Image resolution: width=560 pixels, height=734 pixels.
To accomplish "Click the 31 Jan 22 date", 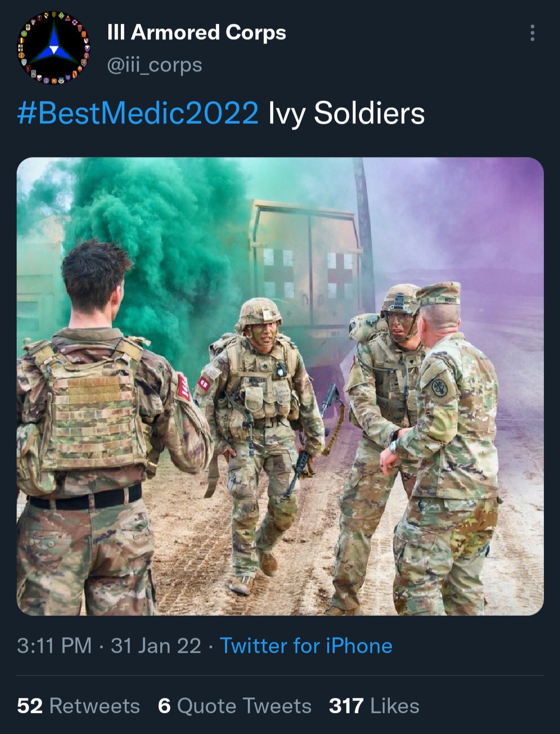I will pyautogui.click(x=156, y=646).
